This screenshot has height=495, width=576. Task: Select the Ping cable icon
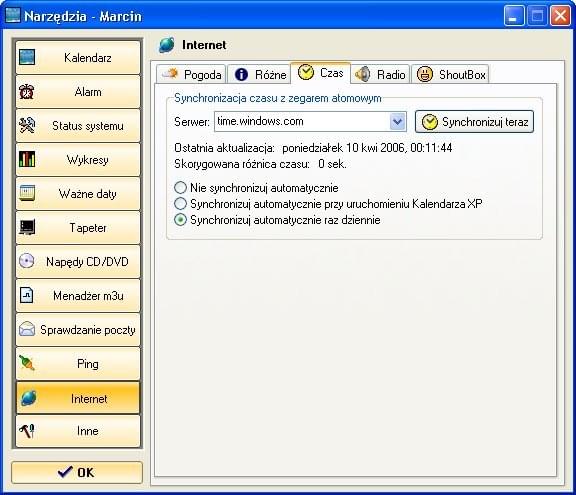27,364
